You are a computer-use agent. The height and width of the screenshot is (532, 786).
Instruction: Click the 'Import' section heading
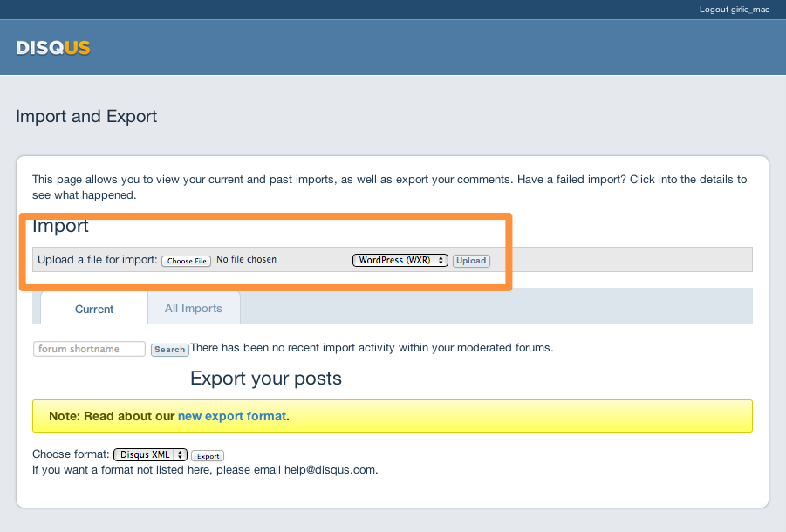(60, 226)
